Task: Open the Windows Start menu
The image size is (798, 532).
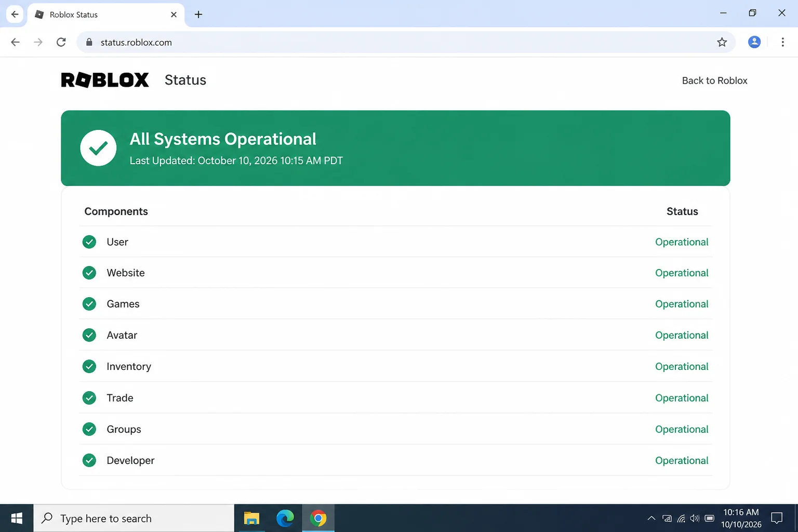Action: [x=17, y=518]
